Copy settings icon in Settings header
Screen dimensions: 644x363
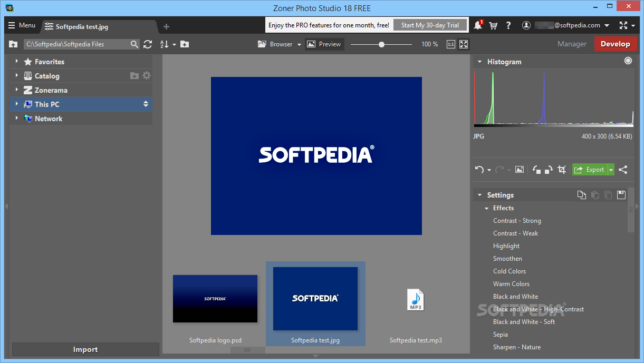[581, 195]
